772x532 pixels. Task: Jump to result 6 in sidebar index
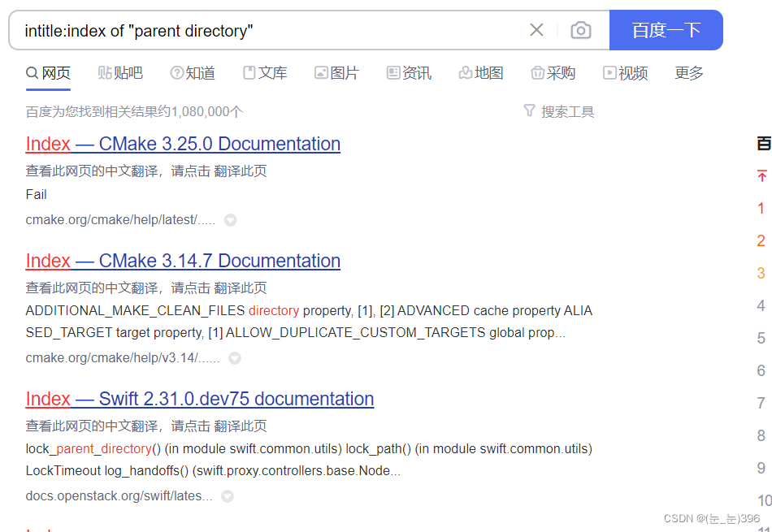pos(761,370)
